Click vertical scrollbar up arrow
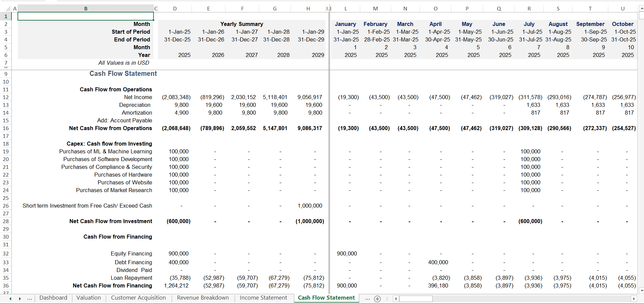 coord(641,8)
